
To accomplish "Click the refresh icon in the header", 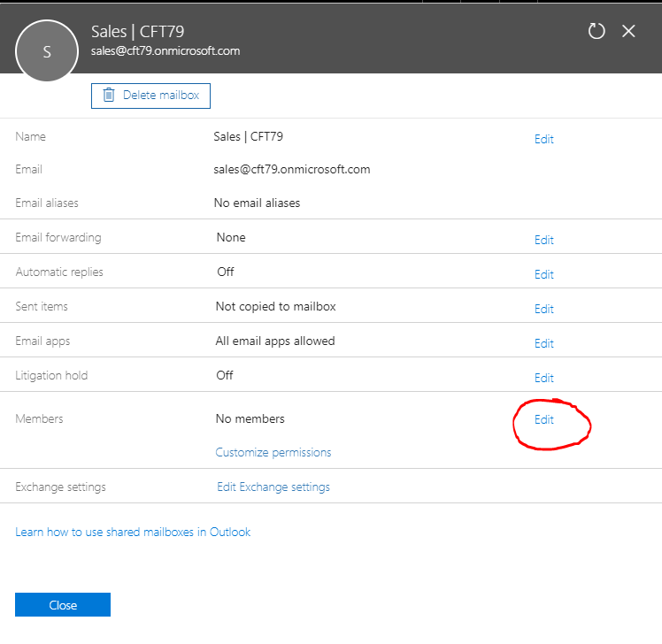I will [x=597, y=31].
